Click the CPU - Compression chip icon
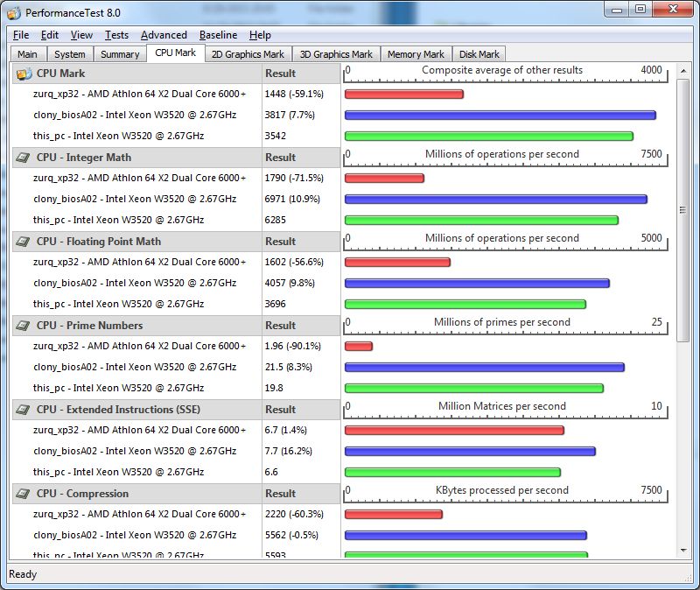Image resolution: width=700 pixels, height=590 pixels. [x=24, y=494]
